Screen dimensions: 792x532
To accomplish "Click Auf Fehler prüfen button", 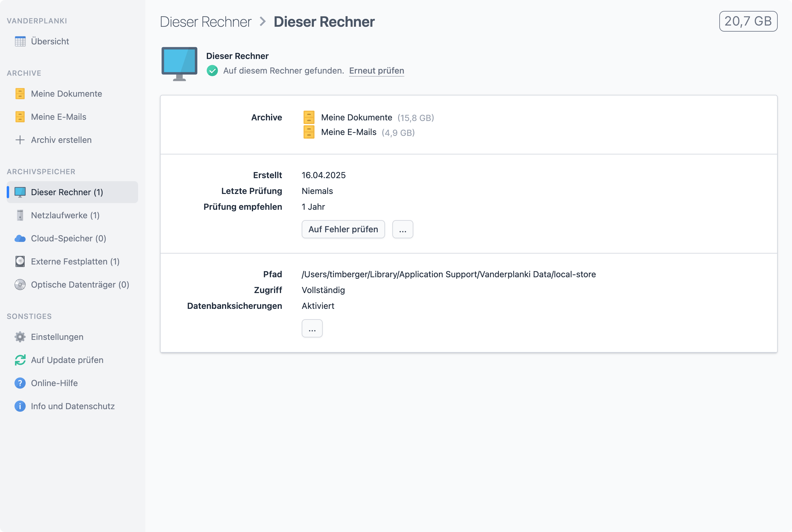I will 343,229.
